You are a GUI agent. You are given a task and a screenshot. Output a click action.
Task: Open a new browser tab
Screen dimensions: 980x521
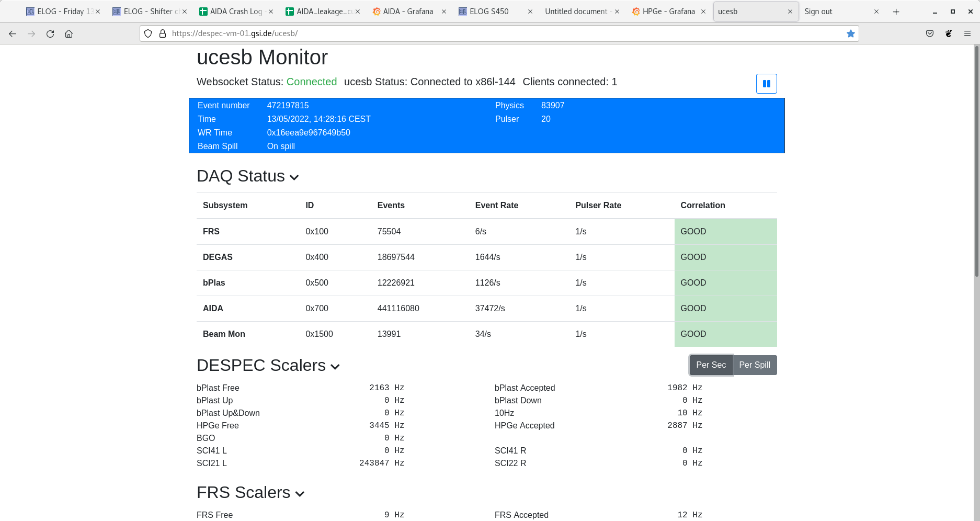pyautogui.click(x=896, y=12)
